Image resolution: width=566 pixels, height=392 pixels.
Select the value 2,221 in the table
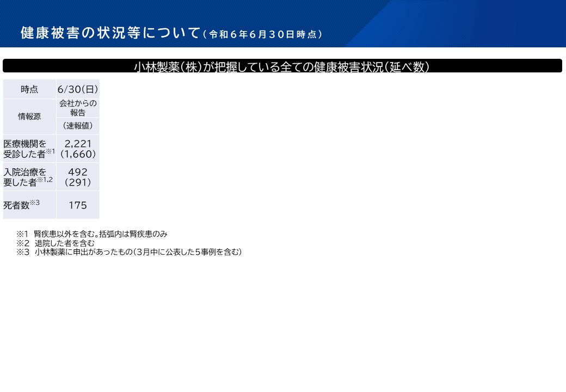point(78,144)
